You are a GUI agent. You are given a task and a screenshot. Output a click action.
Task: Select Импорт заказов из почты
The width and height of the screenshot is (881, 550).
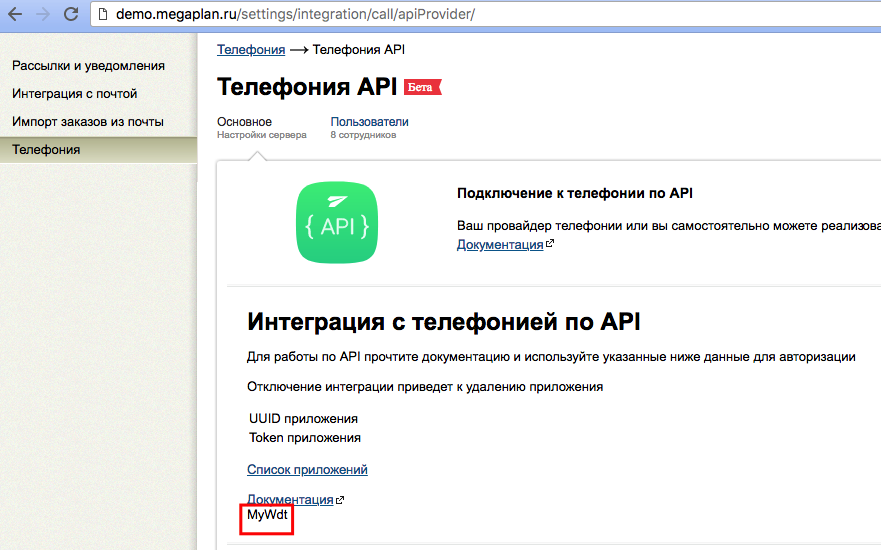point(88,122)
